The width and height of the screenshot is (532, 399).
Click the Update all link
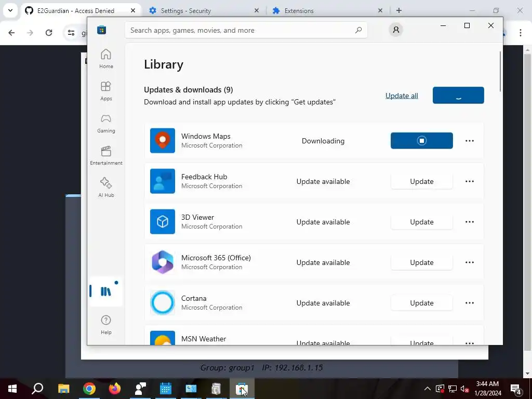(402, 96)
